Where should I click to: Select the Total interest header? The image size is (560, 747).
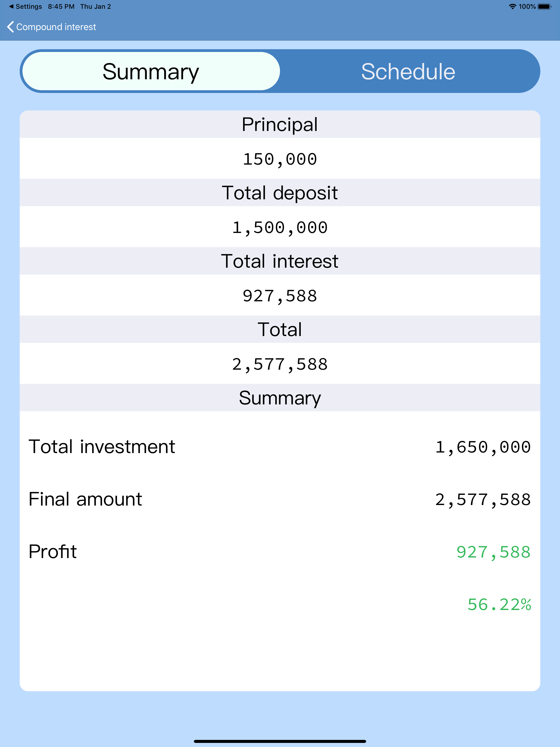[x=280, y=261]
